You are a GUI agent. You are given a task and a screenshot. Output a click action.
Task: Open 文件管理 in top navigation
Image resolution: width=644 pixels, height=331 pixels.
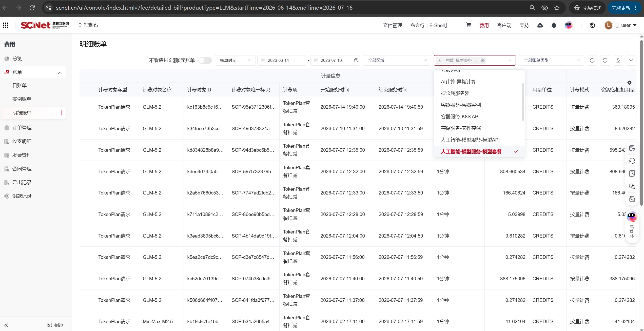point(393,25)
